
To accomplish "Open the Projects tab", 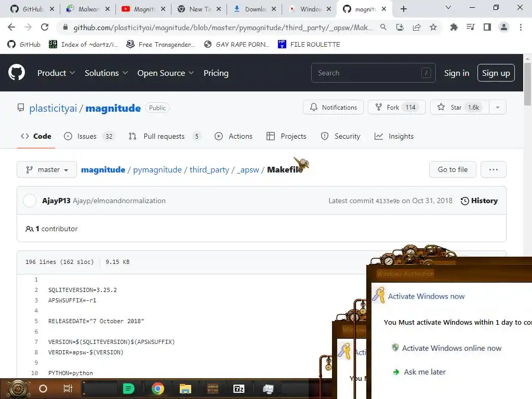I will click(x=286, y=136).
